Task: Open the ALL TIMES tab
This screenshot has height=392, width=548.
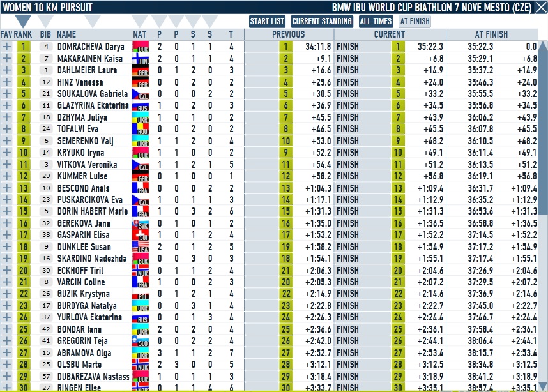Action: pos(376,21)
